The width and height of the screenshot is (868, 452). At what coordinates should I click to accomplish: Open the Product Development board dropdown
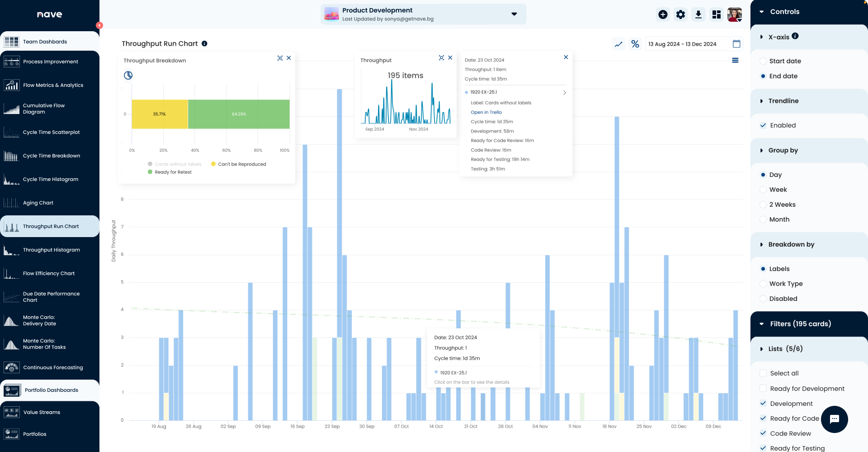click(514, 14)
